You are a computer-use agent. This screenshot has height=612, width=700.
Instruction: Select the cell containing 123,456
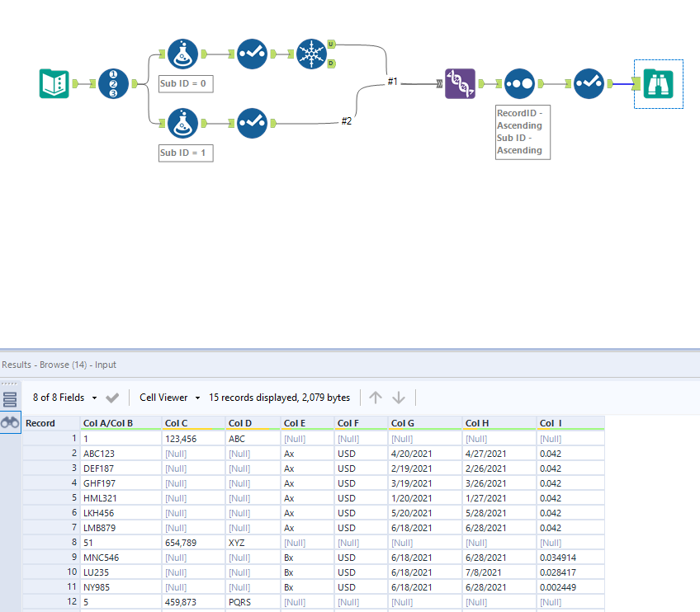tap(193, 439)
